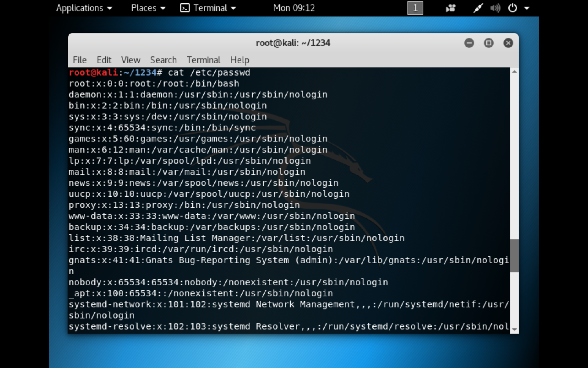The width and height of the screenshot is (588, 368).
Task: Click the volume speaker icon
Action: tap(495, 8)
